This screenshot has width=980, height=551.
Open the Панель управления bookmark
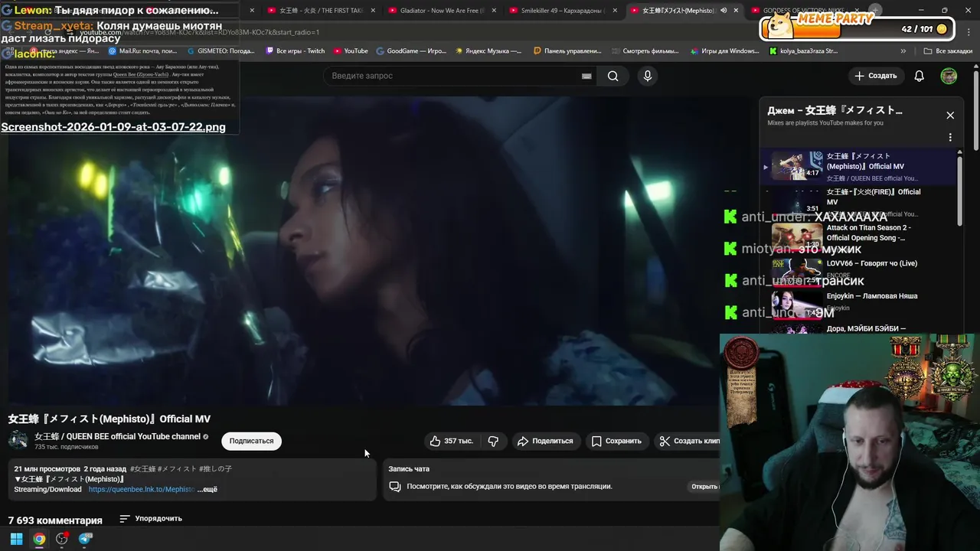tap(567, 51)
